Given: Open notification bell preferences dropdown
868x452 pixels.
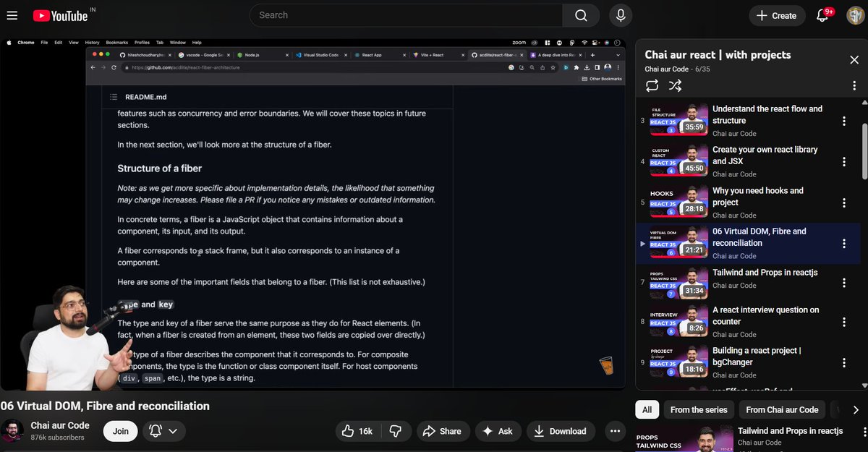Looking at the screenshot, I should click(164, 431).
